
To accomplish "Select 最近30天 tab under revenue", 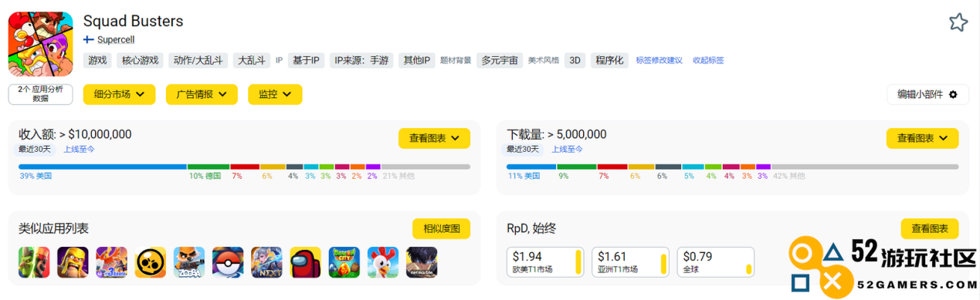I will pos(36,149).
